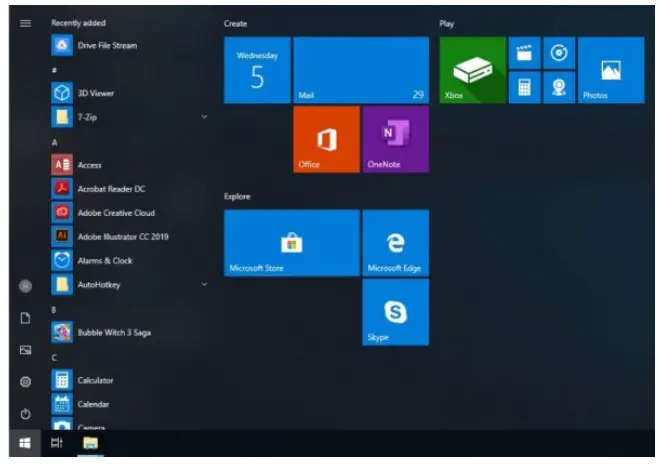The image size is (659, 468).
Task: Launch 3D Viewer from the app list
Action: 129,93
